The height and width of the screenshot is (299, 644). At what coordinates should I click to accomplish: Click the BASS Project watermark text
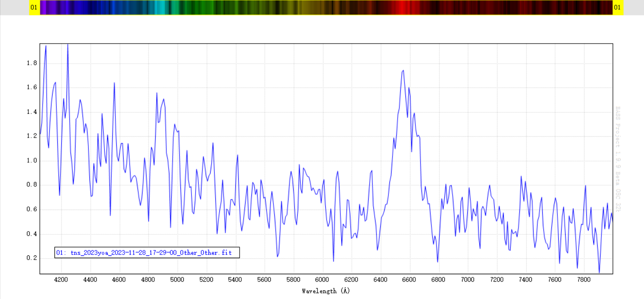coord(617,160)
